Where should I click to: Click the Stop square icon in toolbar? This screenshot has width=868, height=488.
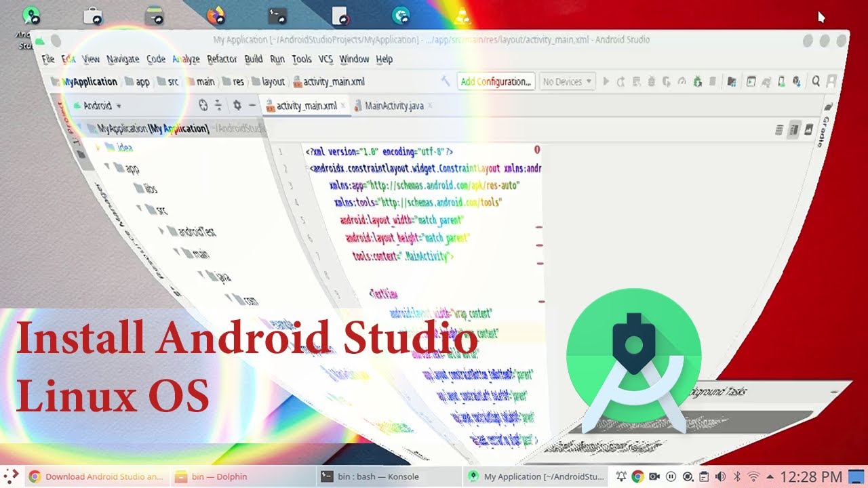(712, 81)
